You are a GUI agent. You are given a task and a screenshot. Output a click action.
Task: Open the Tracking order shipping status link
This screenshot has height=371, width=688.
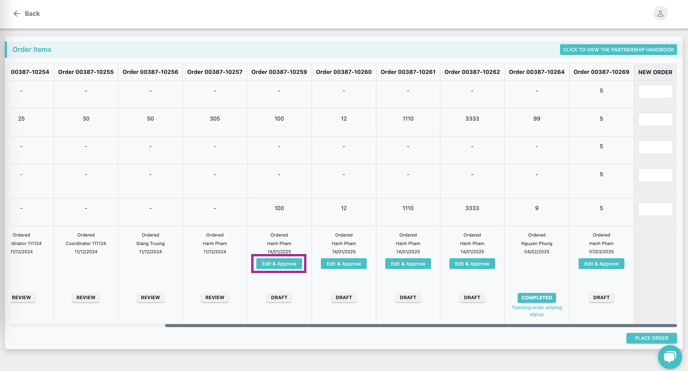pyautogui.click(x=537, y=311)
